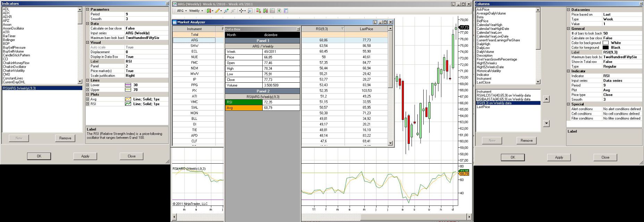Open the chart Properties icon
644x222 pixels.
coord(286,11)
